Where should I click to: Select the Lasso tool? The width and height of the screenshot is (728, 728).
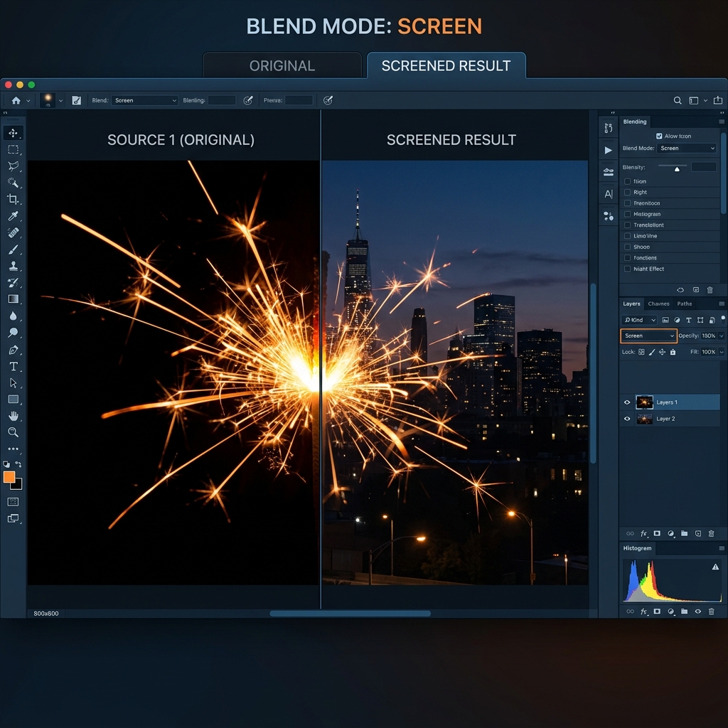14,166
